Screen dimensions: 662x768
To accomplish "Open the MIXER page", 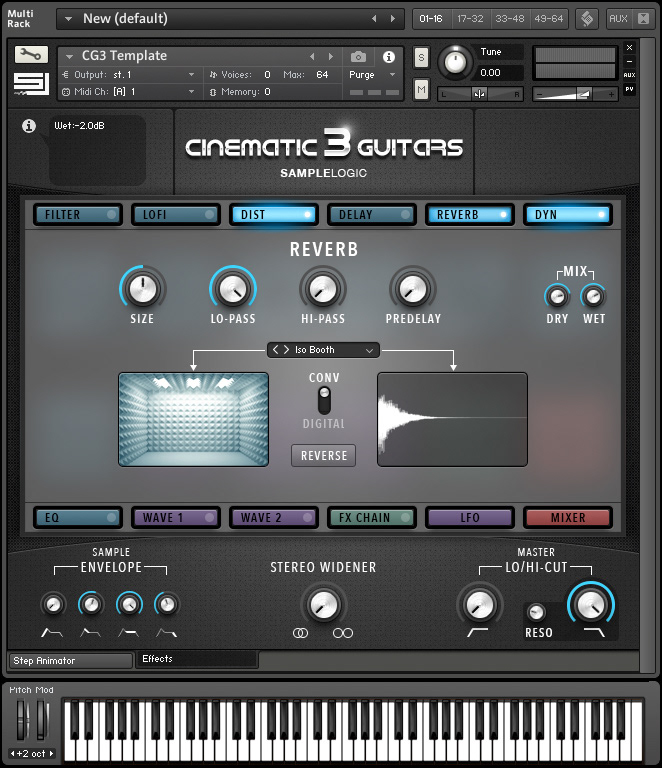I will point(567,517).
